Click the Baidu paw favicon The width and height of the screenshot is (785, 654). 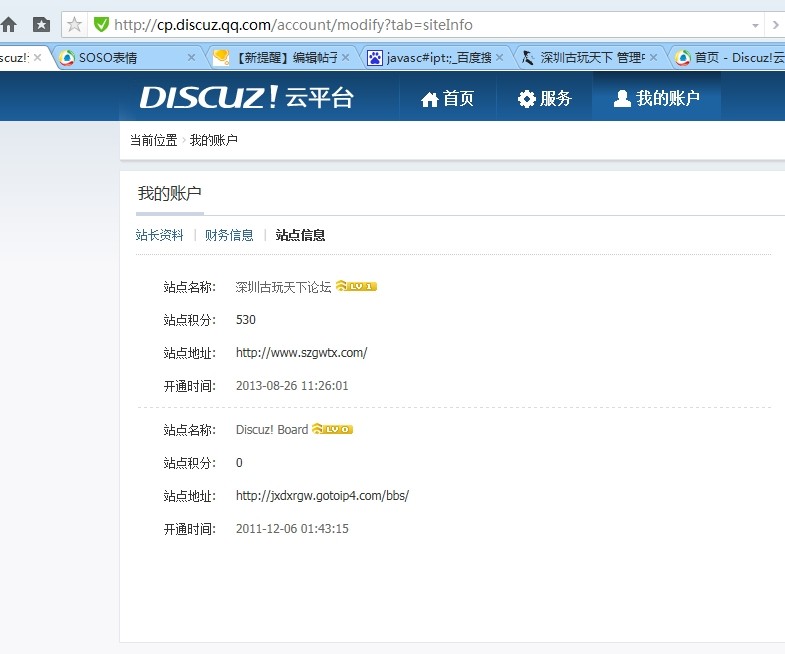pyautogui.click(x=374, y=58)
